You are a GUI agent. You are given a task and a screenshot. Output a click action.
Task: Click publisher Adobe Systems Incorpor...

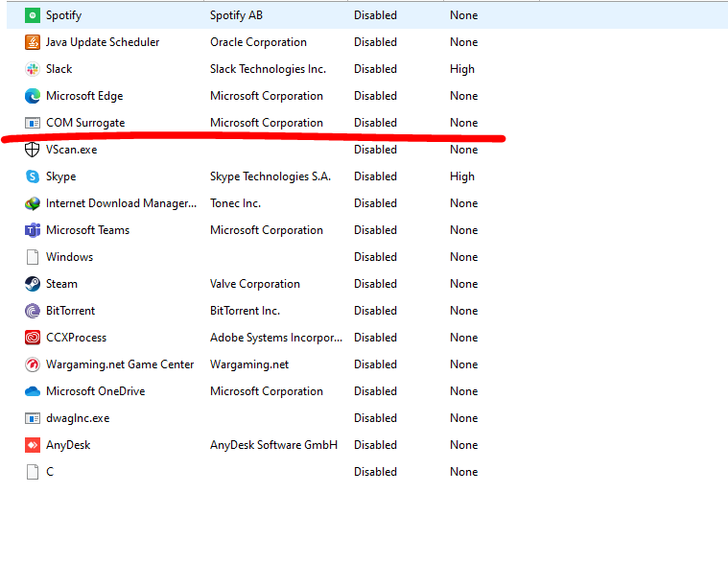coord(276,338)
